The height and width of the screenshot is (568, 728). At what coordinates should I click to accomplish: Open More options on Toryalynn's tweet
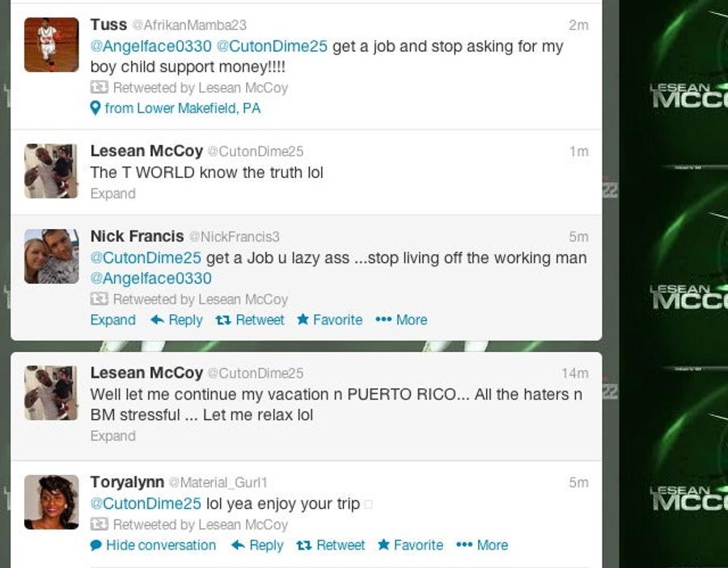click(482, 545)
